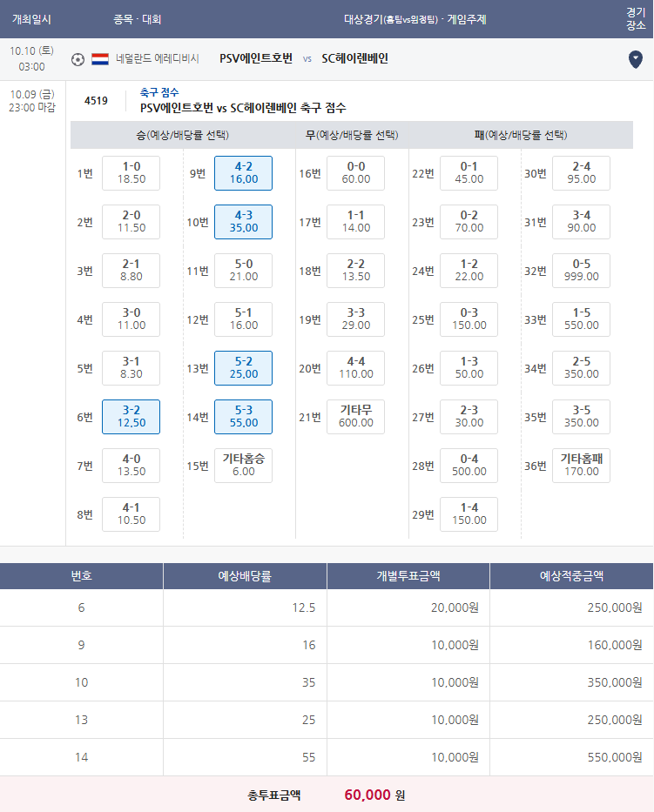Select score option 4-0 at 13.50

pos(131,465)
